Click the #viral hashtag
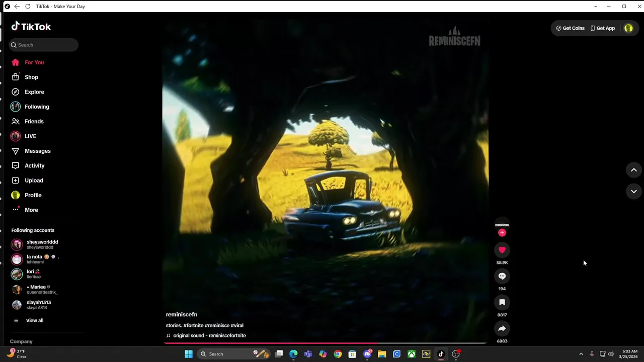This screenshot has width=644, height=362. 237,325
